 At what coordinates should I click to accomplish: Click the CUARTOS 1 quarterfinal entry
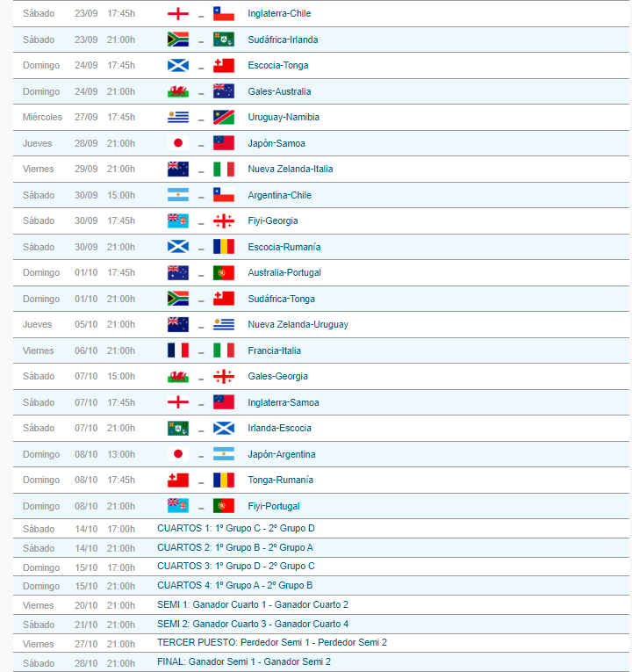235,529
